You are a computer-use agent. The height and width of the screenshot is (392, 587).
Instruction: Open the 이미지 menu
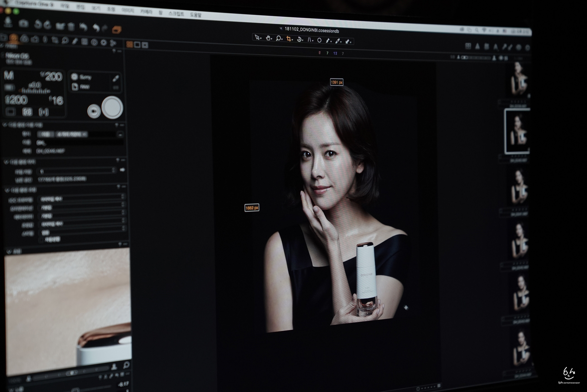coord(128,10)
